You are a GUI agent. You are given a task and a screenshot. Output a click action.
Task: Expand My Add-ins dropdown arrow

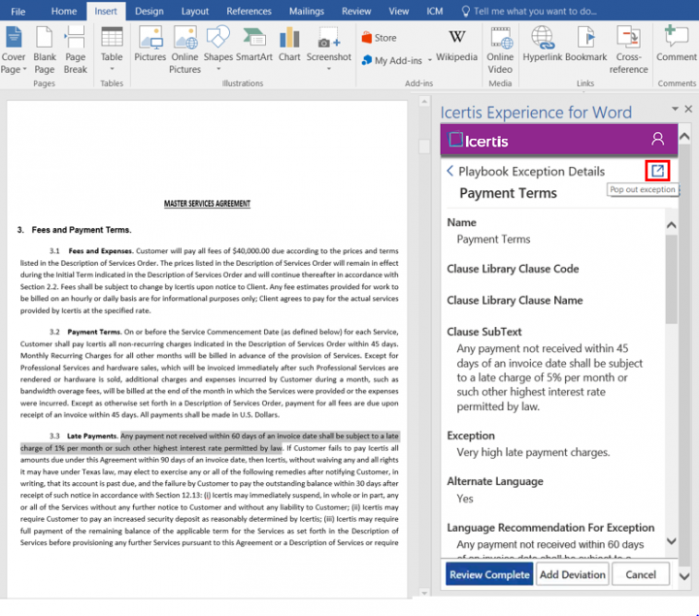430,60
